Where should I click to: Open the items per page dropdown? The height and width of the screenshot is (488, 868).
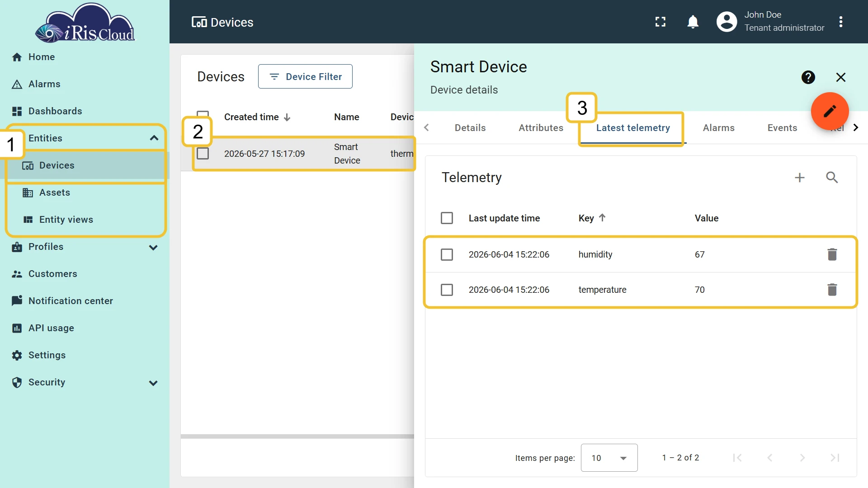click(x=609, y=458)
